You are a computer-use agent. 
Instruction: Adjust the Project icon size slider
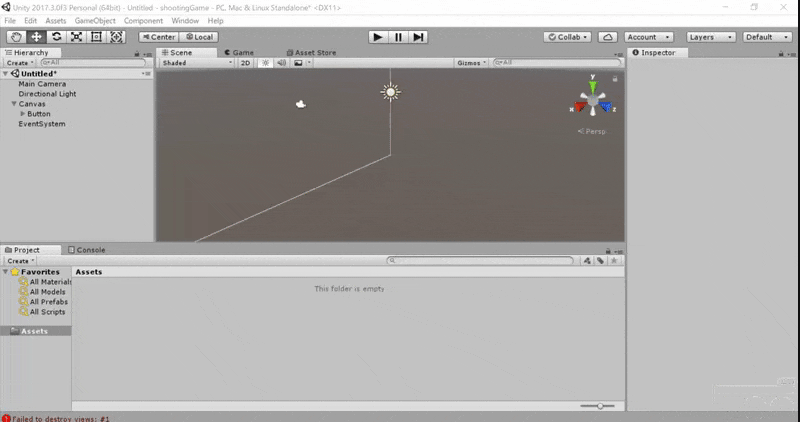click(598, 406)
